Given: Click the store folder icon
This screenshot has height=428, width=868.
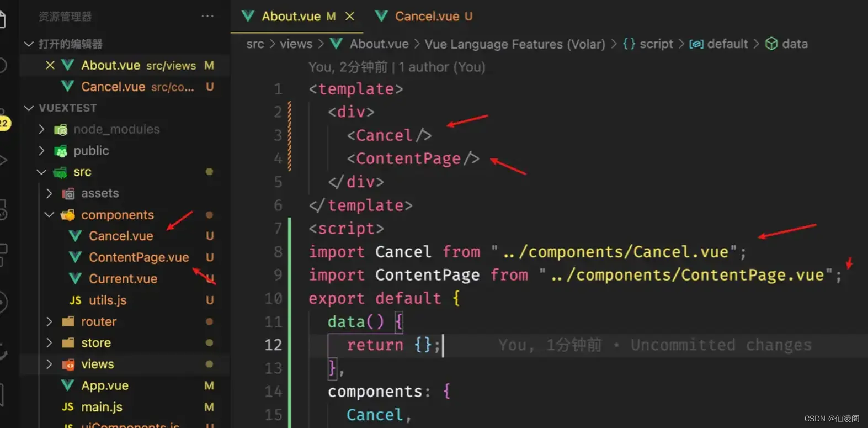Looking at the screenshot, I should [x=68, y=343].
